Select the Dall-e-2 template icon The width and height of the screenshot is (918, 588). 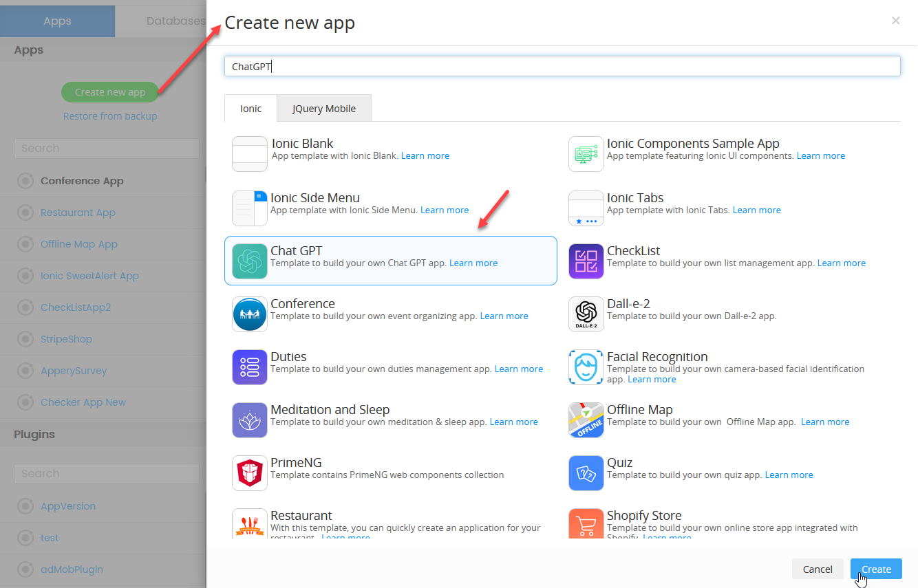coord(586,314)
